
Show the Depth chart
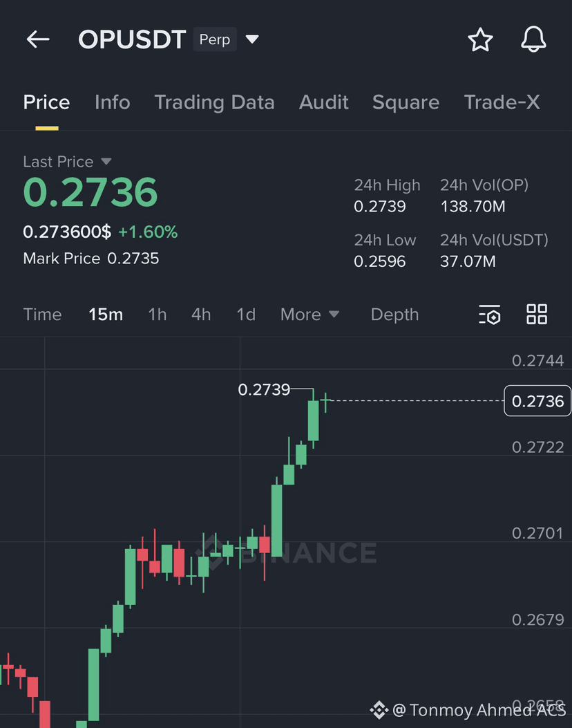[x=394, y=315]
